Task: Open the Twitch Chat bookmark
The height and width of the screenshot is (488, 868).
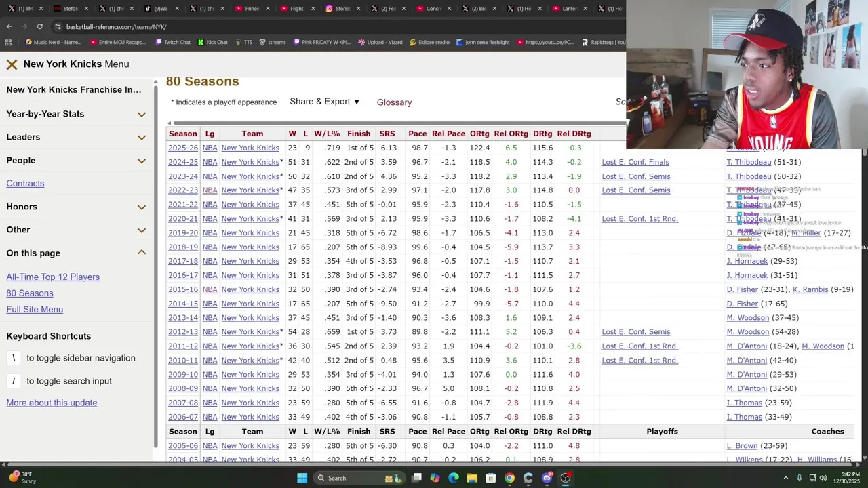Action: (172, 42)
